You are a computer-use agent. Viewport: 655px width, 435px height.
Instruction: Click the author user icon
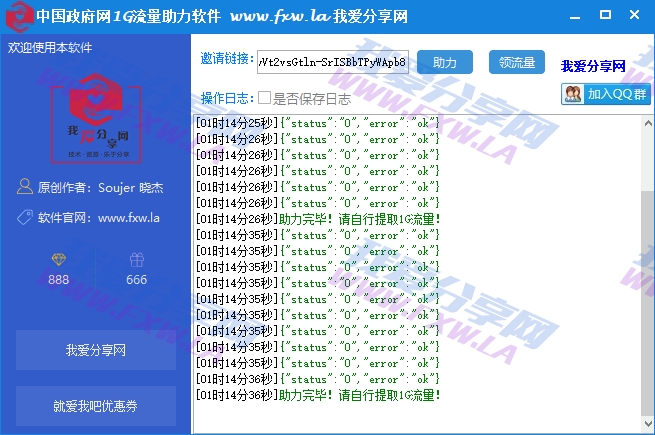click(25, 187)
